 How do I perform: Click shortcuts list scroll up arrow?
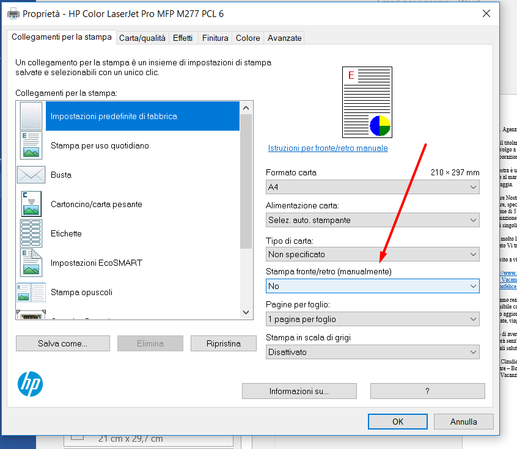click(246, 108)
